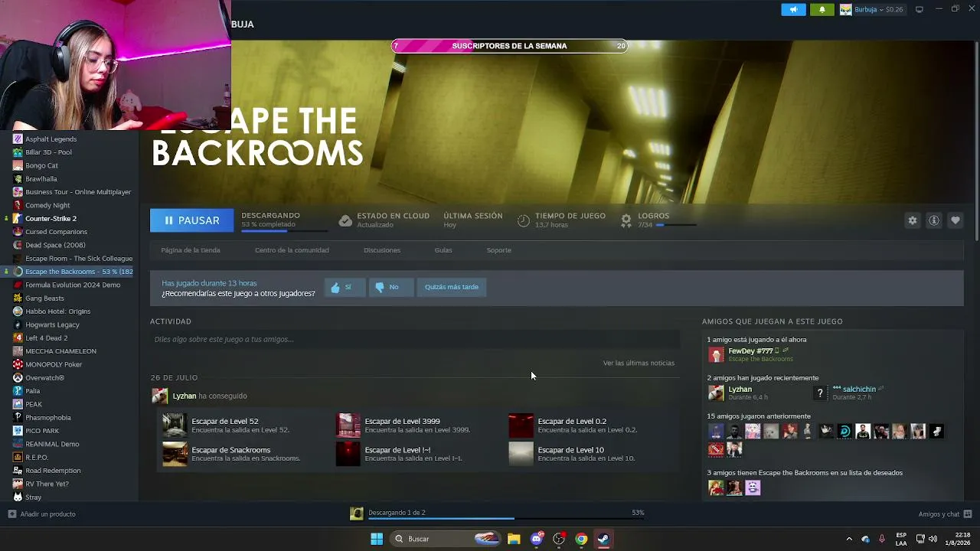Image resolution: width=980 pixels, height=551 pixels.
Task: Click the Phasmophobia game icon
Action: (x=18, y=418)
